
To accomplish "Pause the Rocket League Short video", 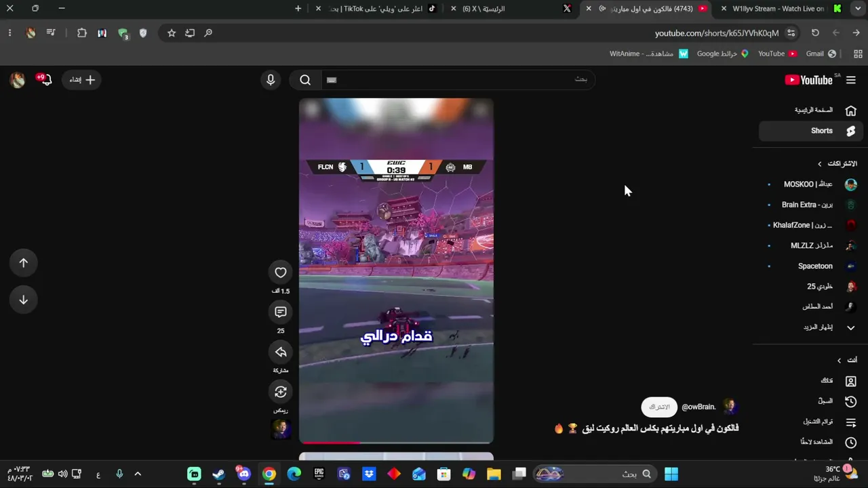I will pos(397,271).
